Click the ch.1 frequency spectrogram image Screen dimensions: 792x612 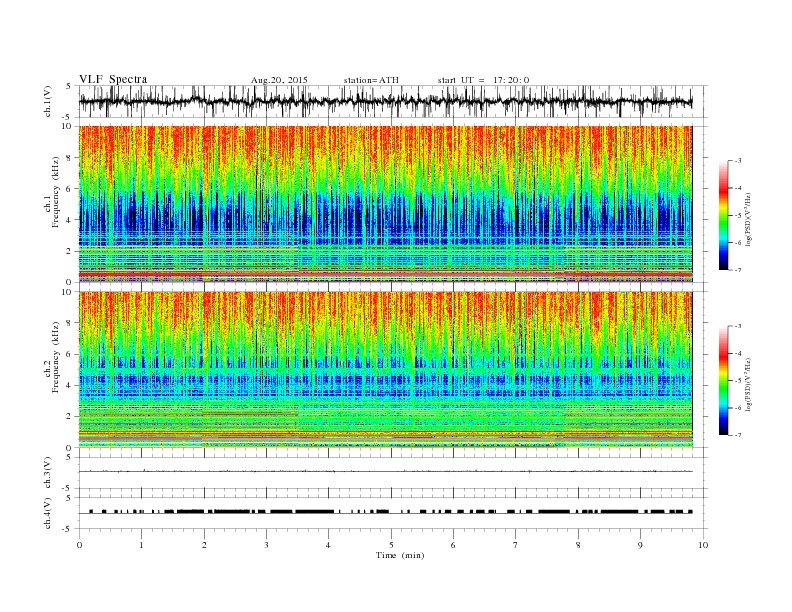tap(385, 204)
